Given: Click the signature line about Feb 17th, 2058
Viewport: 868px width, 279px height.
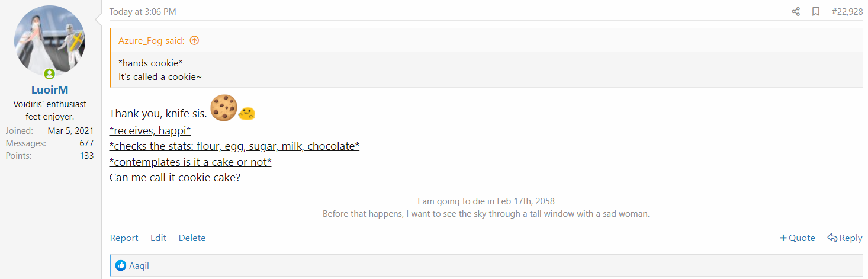Looking at the screenshot, I should pos(486,201).
